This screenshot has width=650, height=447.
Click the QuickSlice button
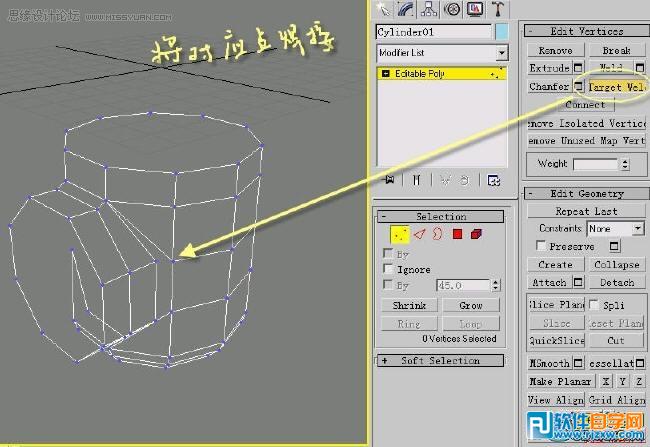pyautogui.click(x=556, y=341)
